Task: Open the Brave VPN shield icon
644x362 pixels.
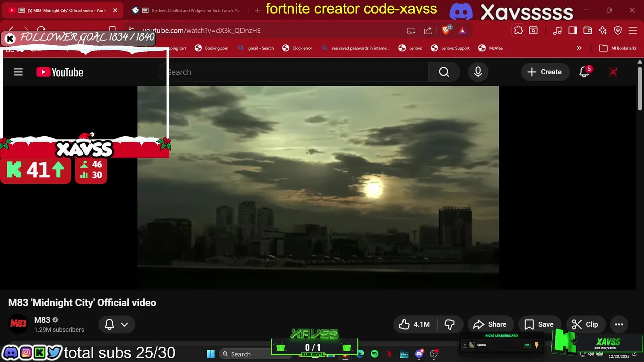Action: pos(618,30)
